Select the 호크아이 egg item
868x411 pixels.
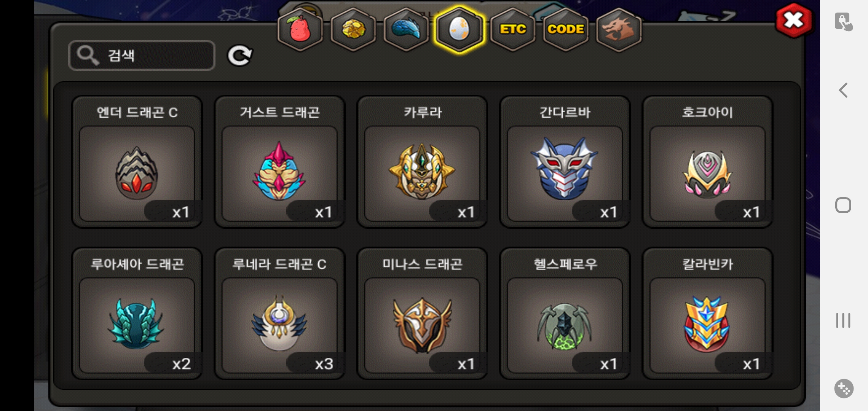click(707, 162)
